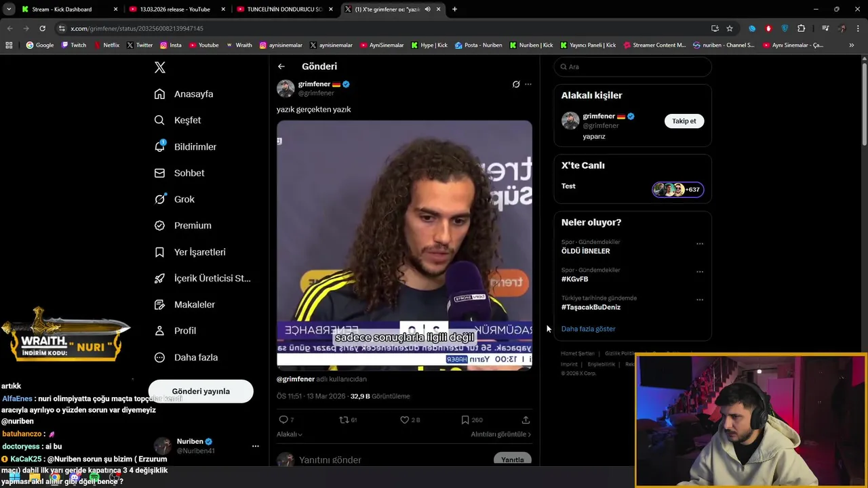Click the ÖLDÜ İBNELER trending topic
868x488 pixels.
click(585, 251)
